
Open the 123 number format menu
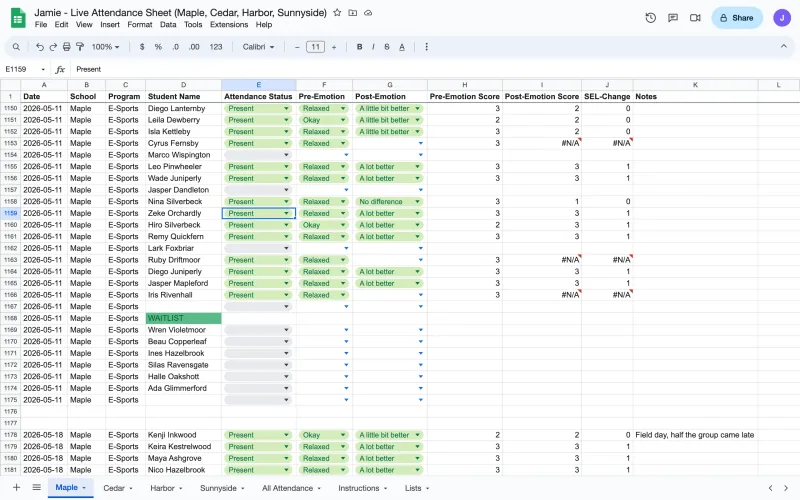click(216, 47)
